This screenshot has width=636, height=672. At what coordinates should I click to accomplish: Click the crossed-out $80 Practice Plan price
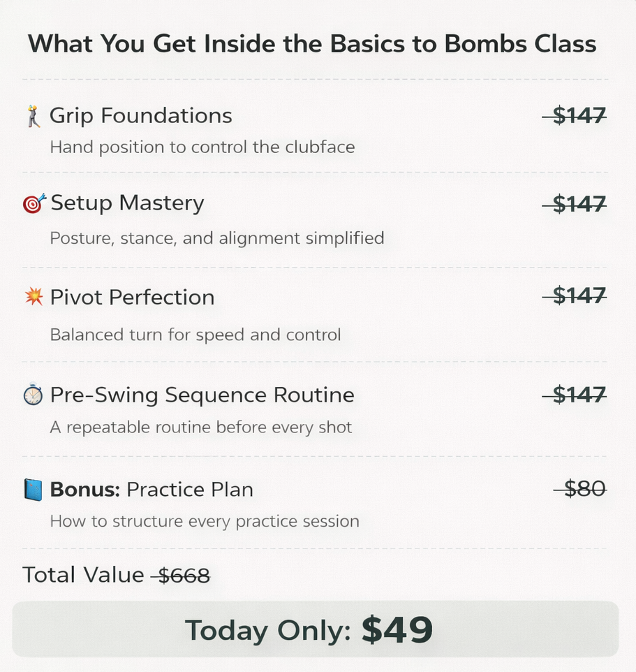click(x=580, y=488)
